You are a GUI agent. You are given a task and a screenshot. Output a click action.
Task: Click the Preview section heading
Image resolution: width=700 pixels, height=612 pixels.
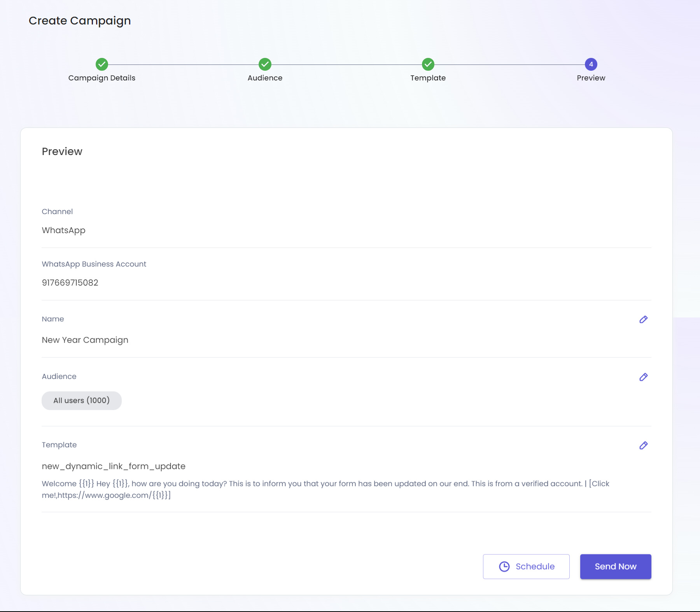(x=62, y=152)
